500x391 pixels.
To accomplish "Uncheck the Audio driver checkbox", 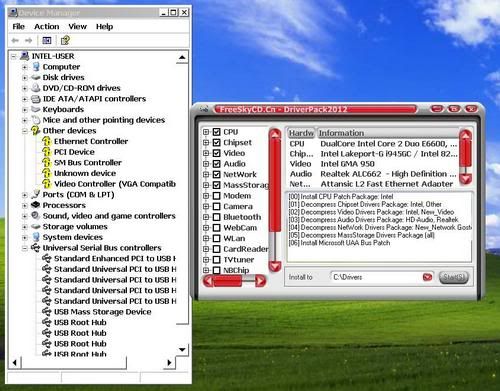I will click(216, 164).
